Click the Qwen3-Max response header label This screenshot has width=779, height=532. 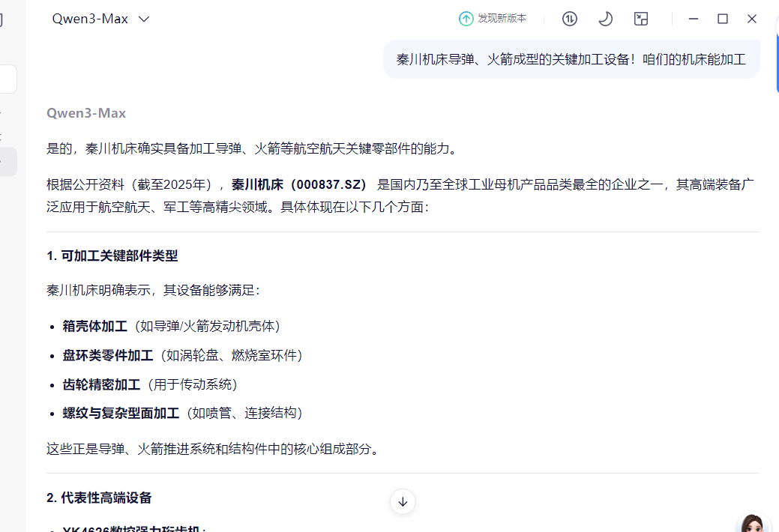coord(86,113)
